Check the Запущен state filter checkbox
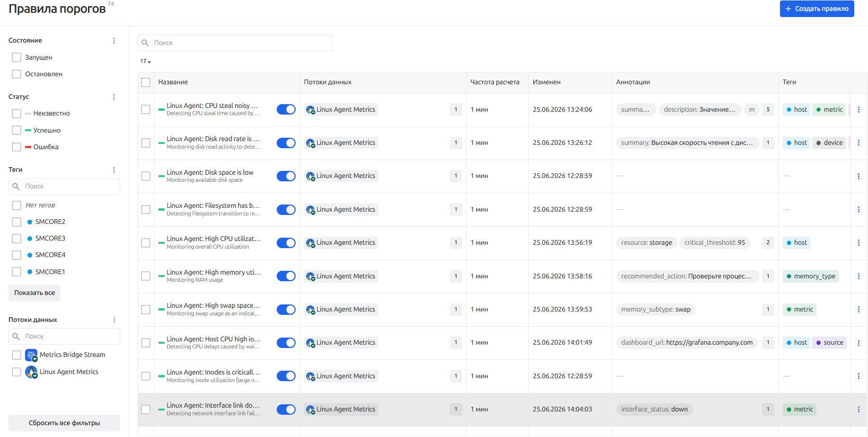 click(x=17, y=57)
